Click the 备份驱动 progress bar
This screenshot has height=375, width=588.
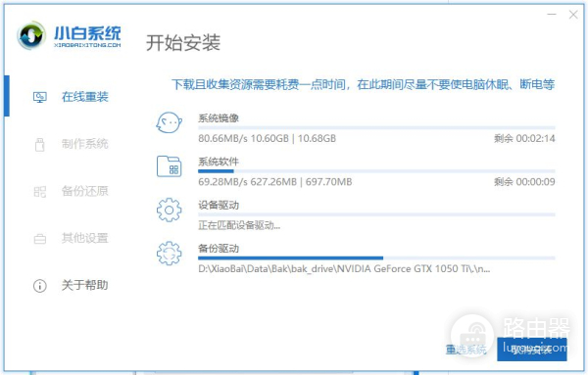pos(376,258)
